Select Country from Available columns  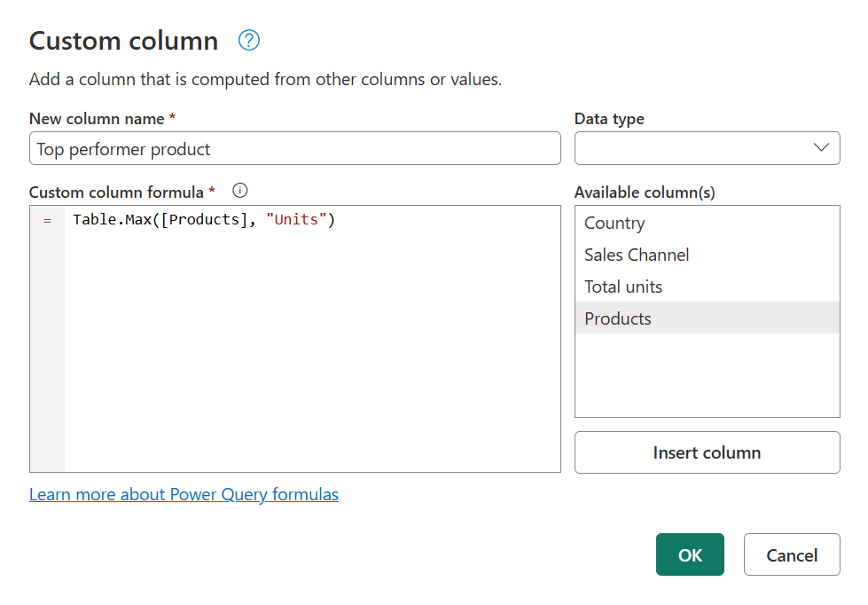click(x=614, y=223)
